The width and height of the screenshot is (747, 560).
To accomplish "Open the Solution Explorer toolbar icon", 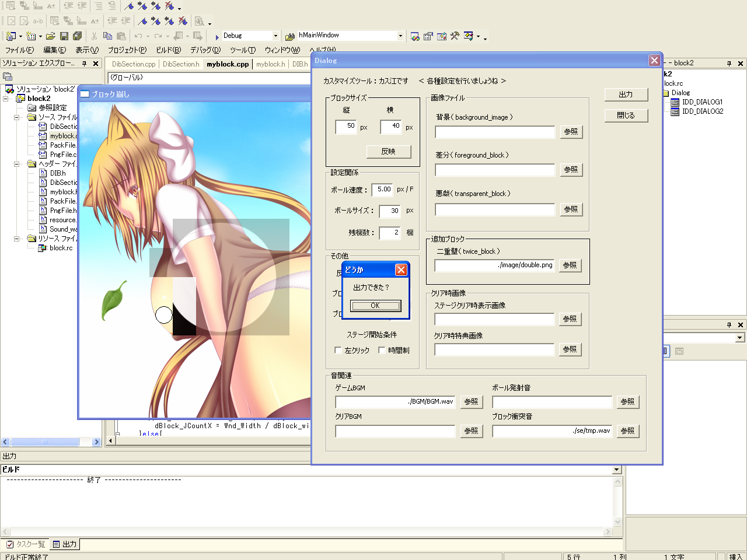I will (x=415, y=36).
